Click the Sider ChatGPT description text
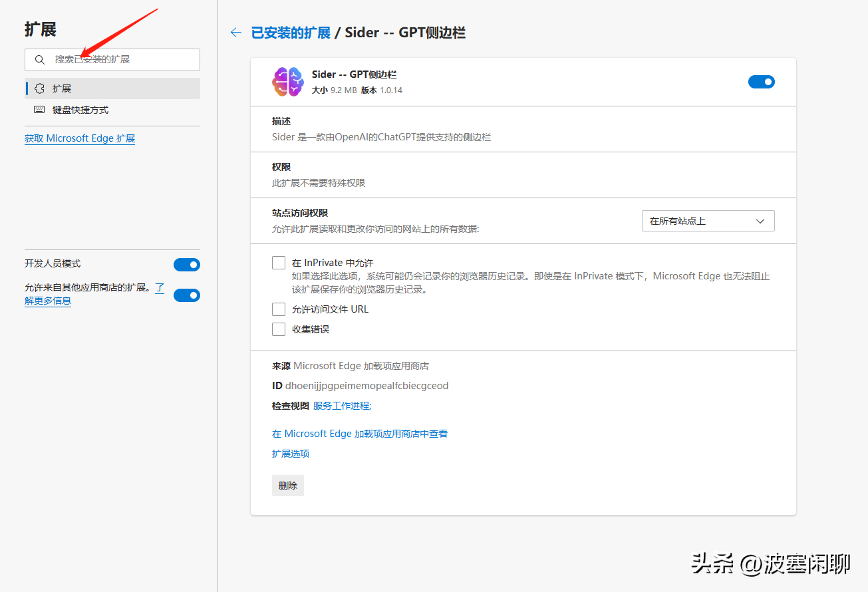Viewport: 868px width, 592px height. [x=381, y=137]
